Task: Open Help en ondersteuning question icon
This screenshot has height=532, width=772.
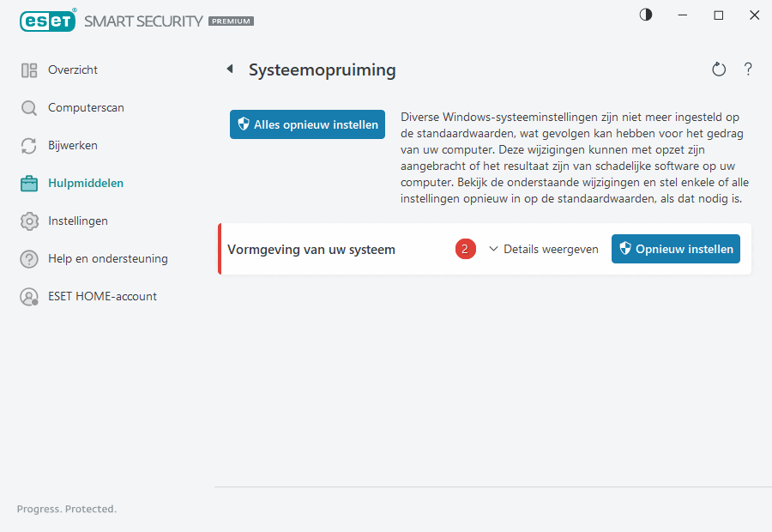Action: click(x=28, y=258)
